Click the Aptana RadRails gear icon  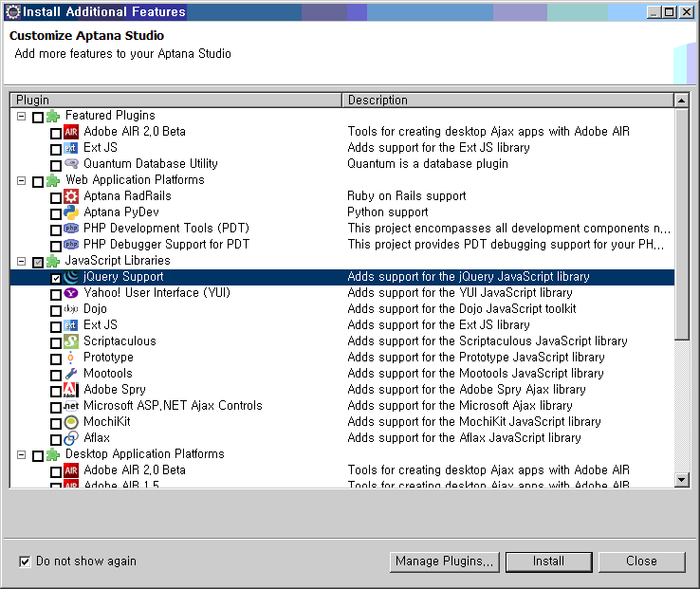pos(71,196)
